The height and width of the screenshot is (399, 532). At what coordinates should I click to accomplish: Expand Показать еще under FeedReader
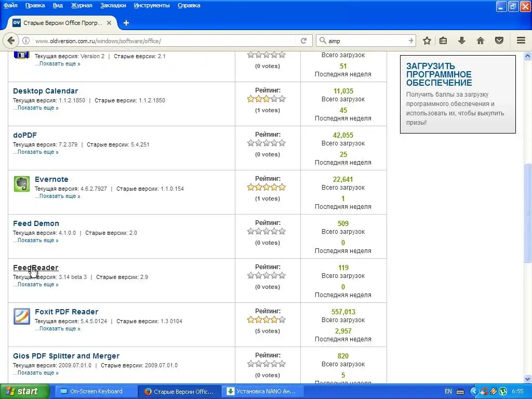point(36,284)
